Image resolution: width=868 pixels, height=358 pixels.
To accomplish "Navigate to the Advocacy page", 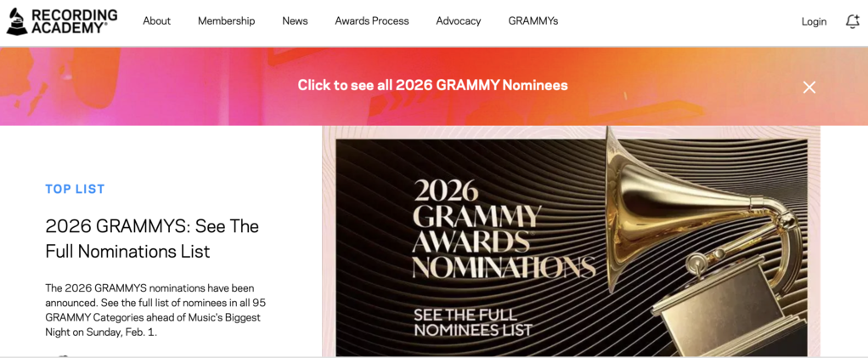I will coord(458,21).
